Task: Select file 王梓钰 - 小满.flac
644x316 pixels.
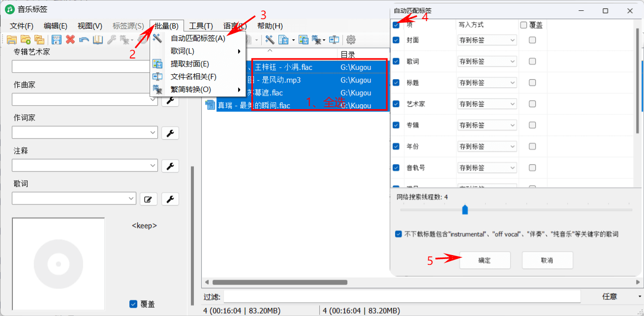Action: 283,67
